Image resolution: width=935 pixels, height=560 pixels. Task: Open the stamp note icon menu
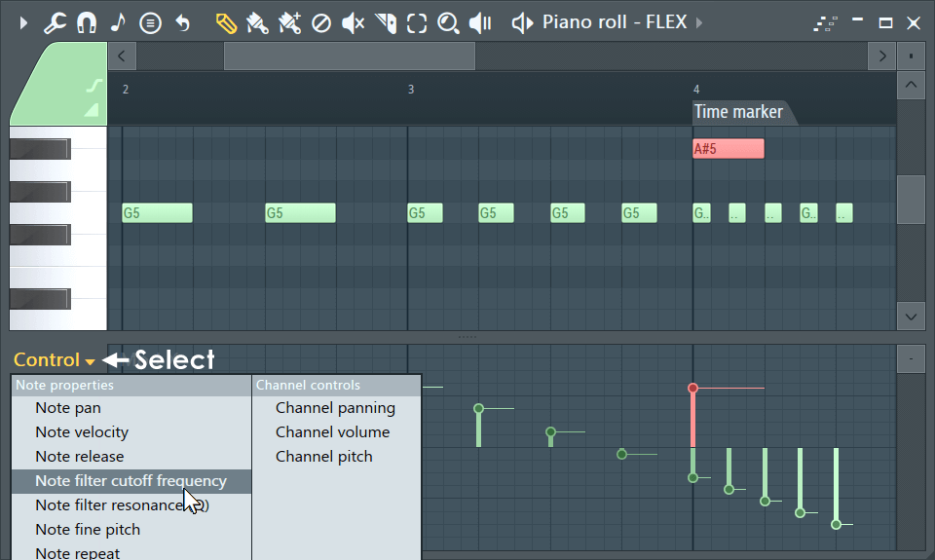(118, 23)
